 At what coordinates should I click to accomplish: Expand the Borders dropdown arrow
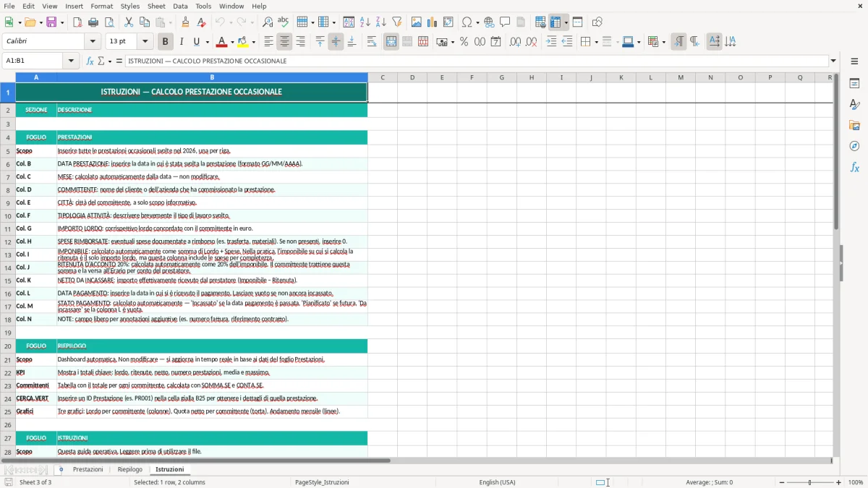[596, 42]
